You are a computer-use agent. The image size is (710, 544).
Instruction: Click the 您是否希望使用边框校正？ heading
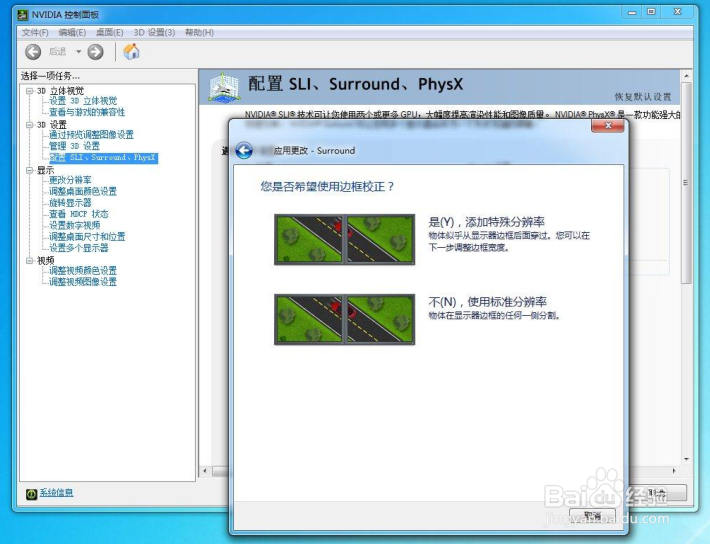pos(327,187)
